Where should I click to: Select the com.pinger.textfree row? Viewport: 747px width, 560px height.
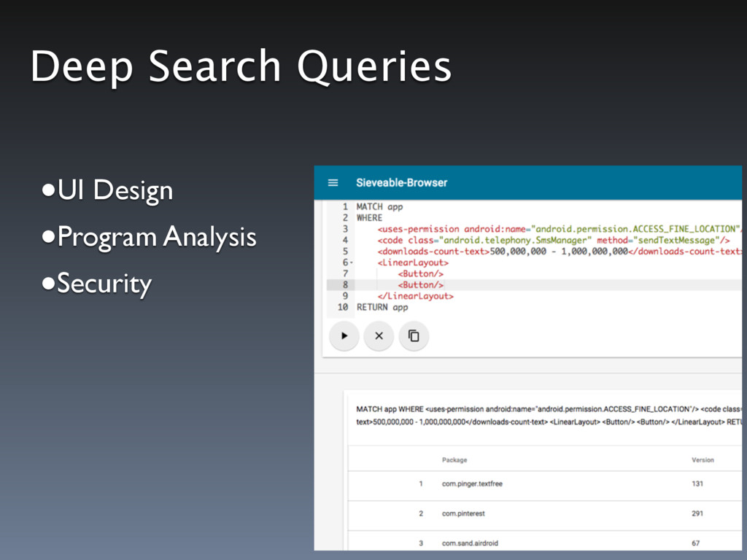tap(544, 484)
